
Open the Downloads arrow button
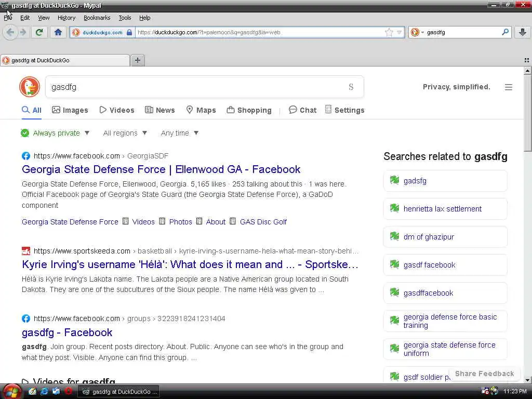click(x=523, y=32)
